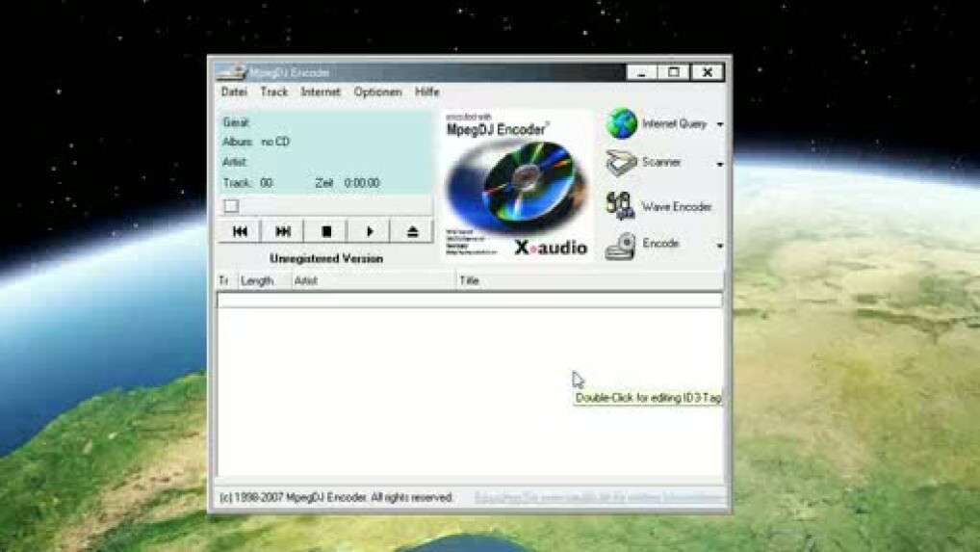Eject the CD tray
Image resolution: width=980 pixels, height=552 pixels.
click(412, 231)
